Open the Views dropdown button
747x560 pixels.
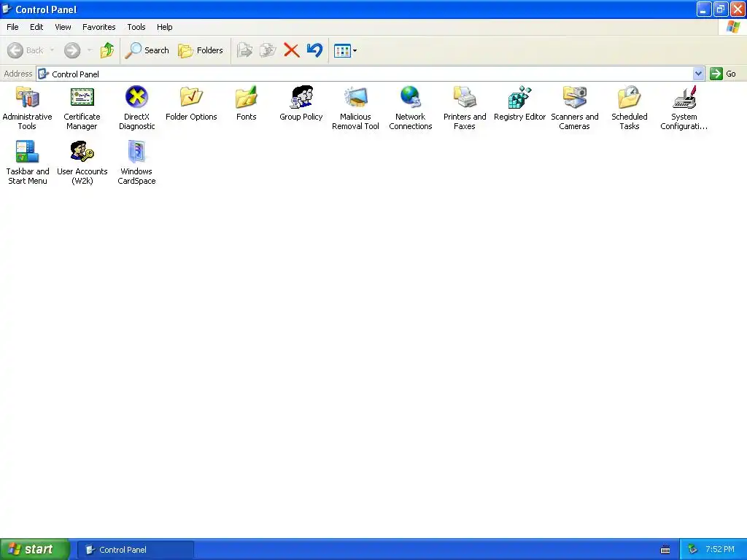coord(345,50)
